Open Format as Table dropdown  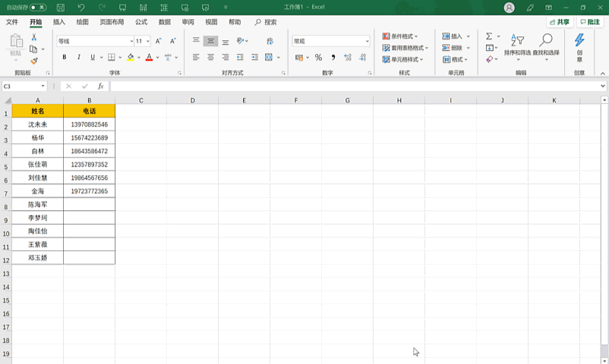(405, 48)
